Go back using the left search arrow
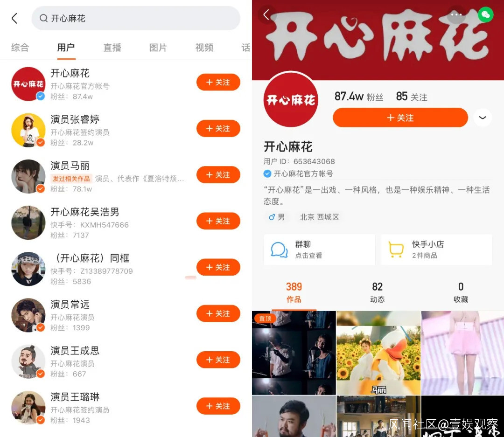Viewport: 504px width, 437px height. [x=14, y=18]
